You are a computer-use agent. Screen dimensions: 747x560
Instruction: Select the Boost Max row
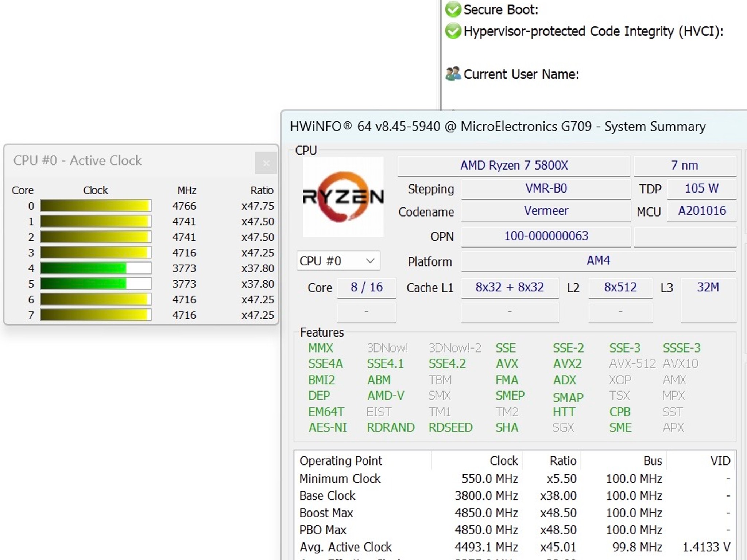(515, 513)
